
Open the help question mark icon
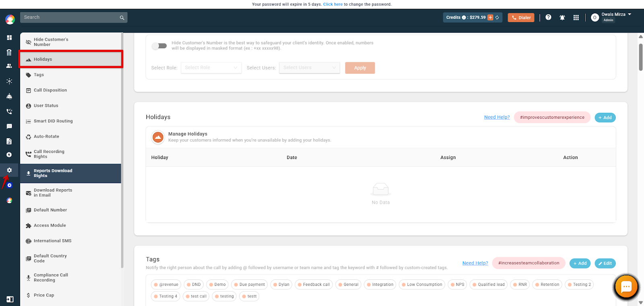tap(548, 17)
